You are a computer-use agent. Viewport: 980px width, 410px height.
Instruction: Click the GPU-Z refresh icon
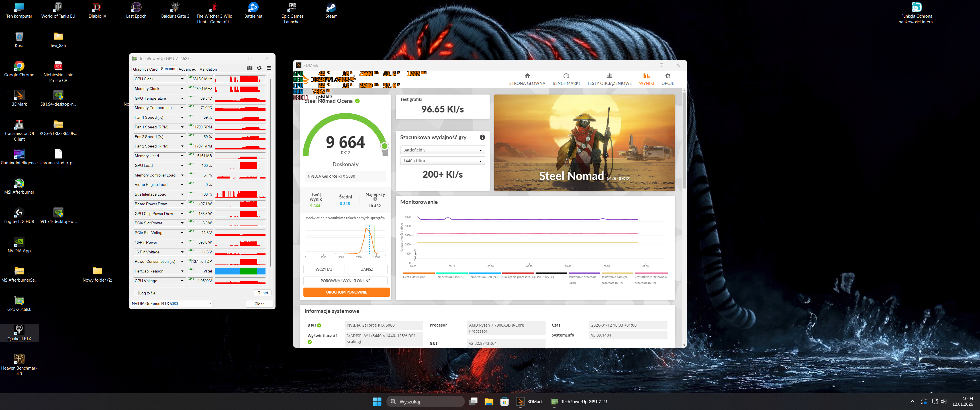coord(259,68)
